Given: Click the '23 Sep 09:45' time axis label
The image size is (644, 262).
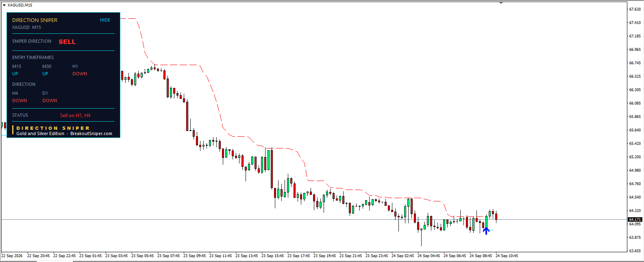Looking at the screenshot, I should [195, 256].
